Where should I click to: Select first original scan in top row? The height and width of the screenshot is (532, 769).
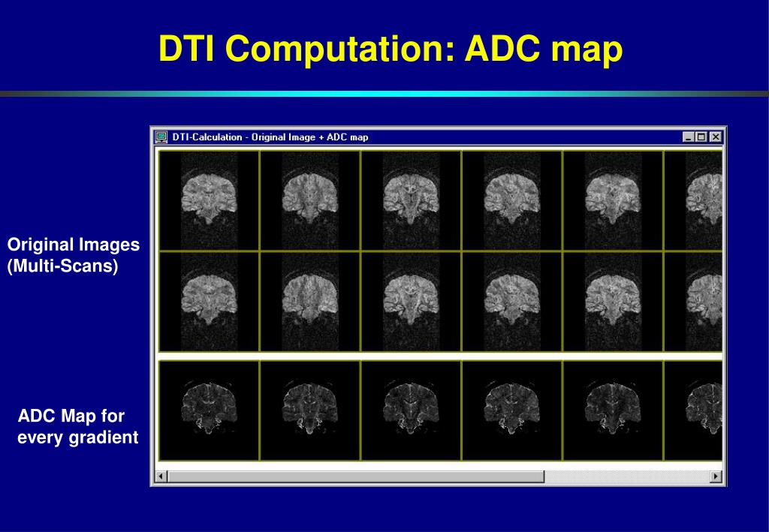(x=210, y=200)
